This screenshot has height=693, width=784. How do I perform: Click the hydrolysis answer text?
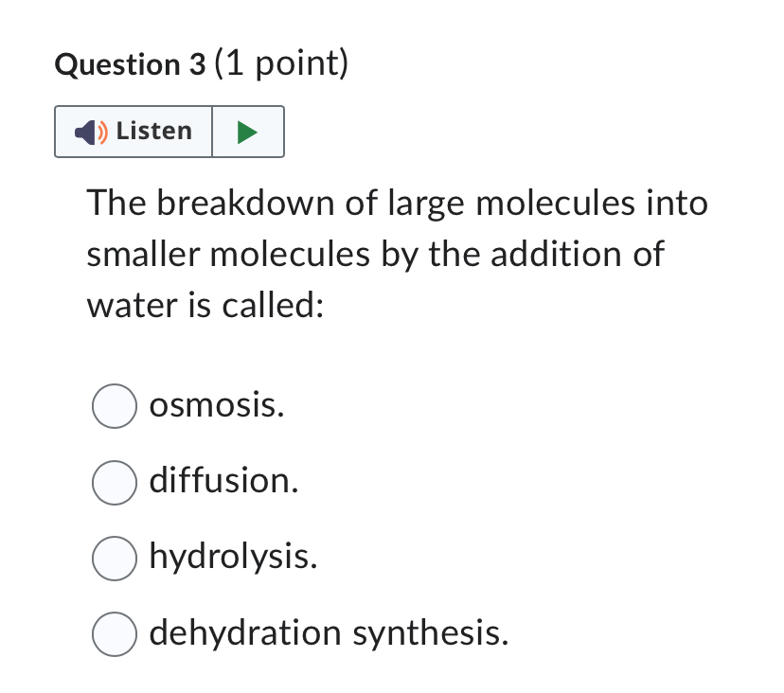tap(232, 557)
